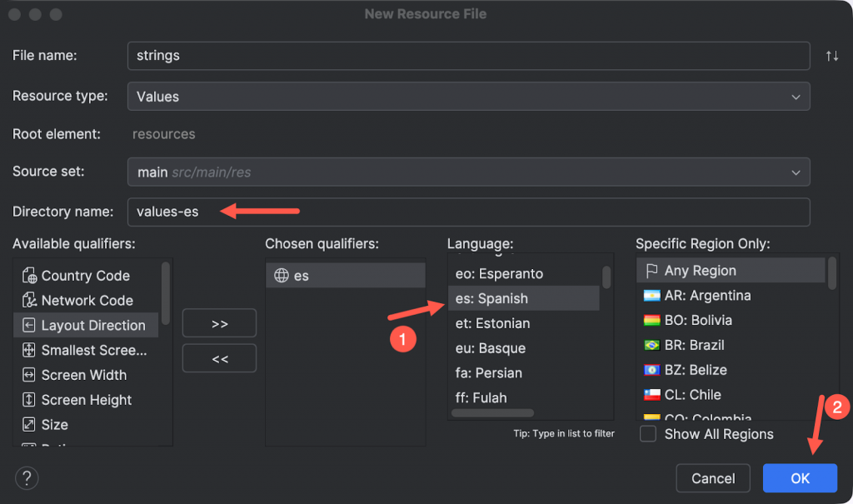Select et: Estonian in the Language list

492,323
